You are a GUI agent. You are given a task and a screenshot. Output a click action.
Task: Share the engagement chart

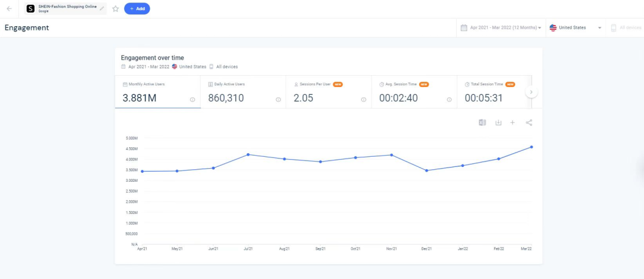[529, 123]
